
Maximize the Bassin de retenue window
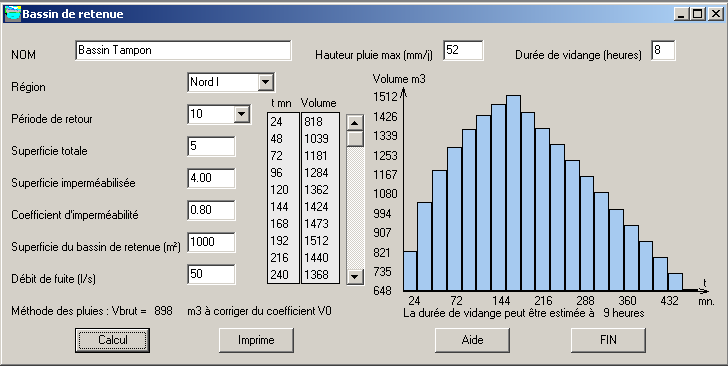click(x=697, y=14)
